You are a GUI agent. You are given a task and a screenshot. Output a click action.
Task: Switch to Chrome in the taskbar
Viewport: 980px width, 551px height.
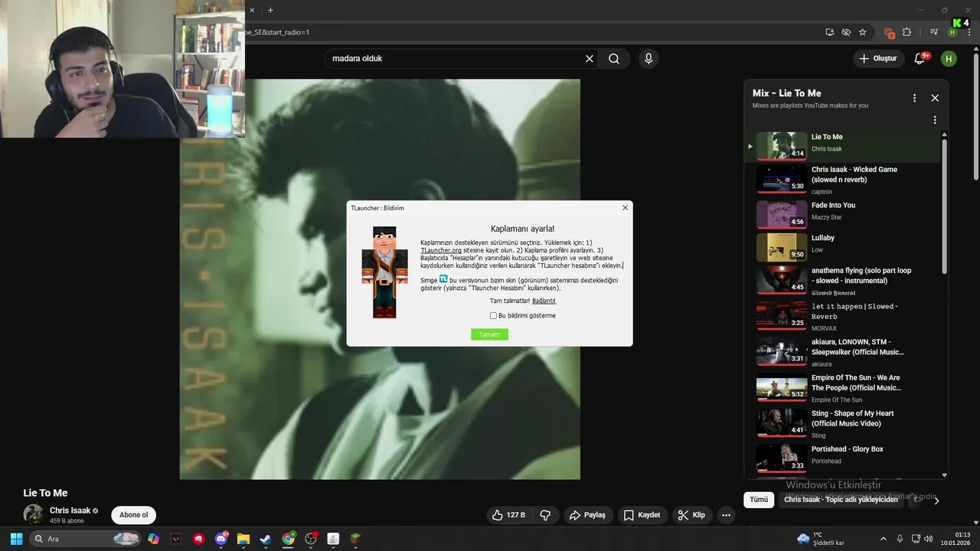289,539
